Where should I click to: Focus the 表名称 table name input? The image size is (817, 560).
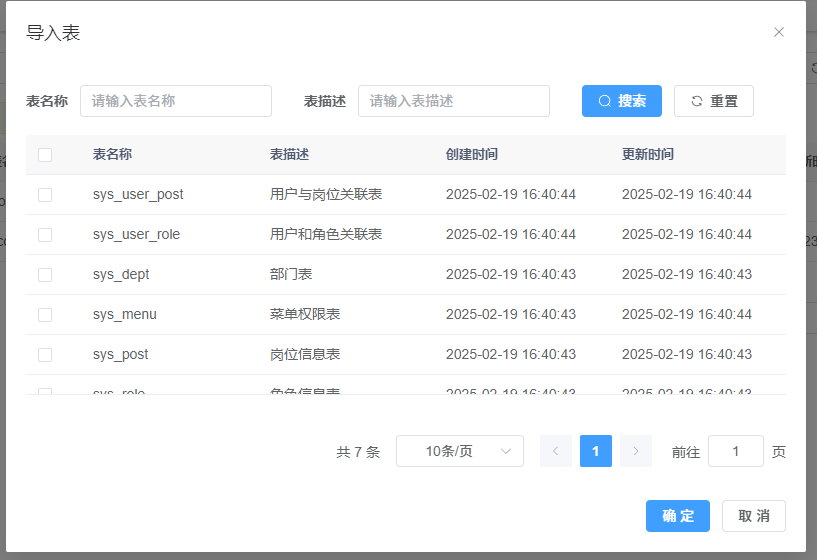tap(176, 101)
